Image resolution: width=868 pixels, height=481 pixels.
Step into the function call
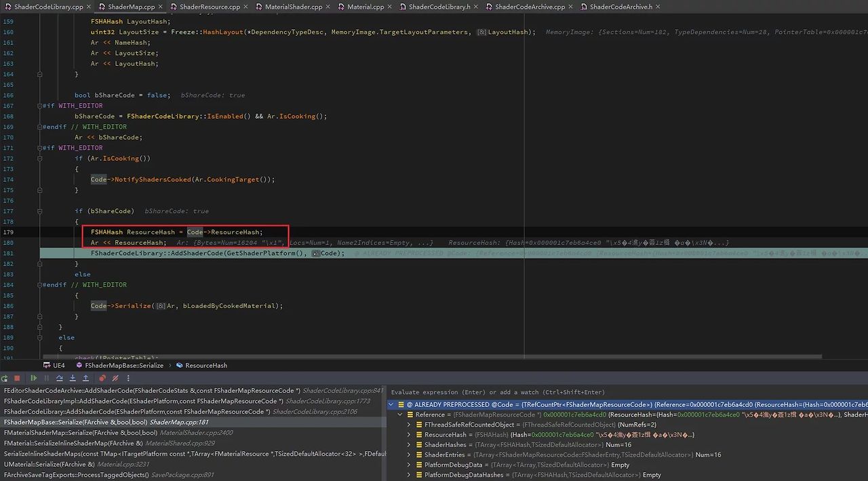coord(73,378)
